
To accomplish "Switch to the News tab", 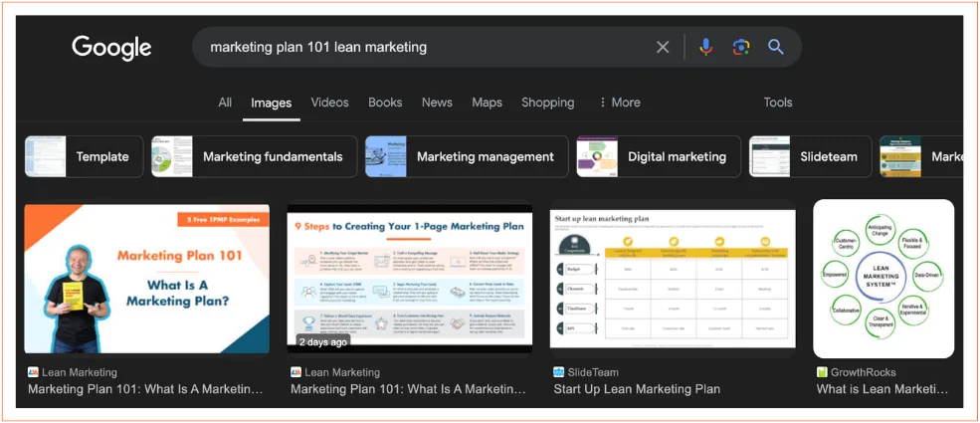I will click(437, 103).
